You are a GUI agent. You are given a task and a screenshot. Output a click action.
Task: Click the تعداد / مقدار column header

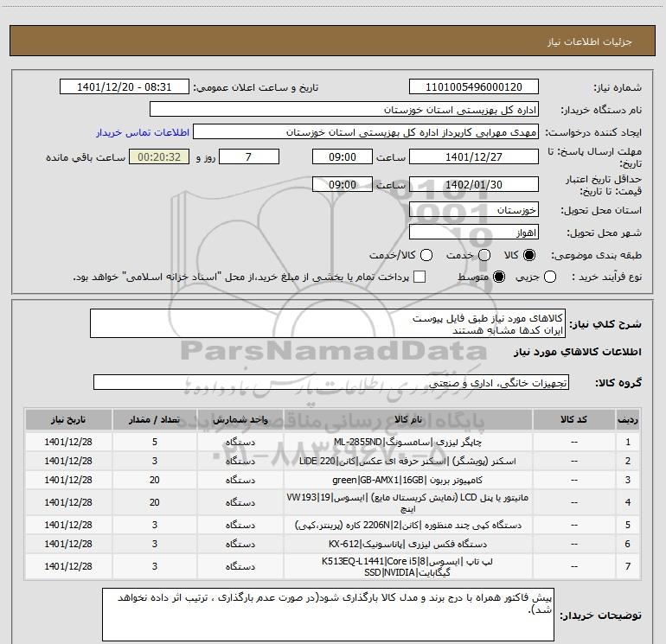tap(154, 420)
